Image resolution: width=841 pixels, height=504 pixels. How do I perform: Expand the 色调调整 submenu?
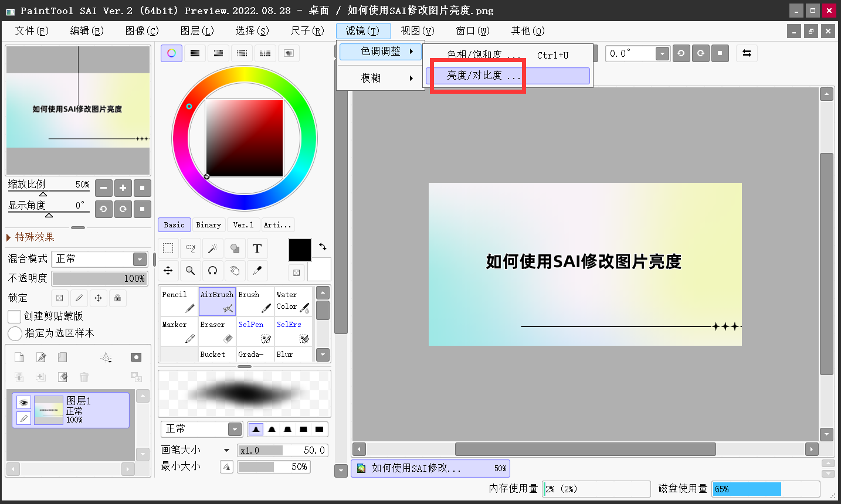[x=380, y=52]
